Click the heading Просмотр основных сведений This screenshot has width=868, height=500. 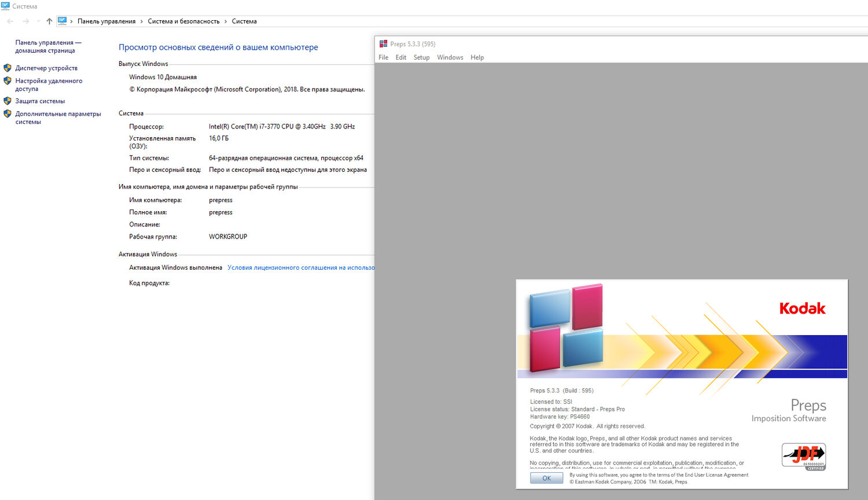tap(218, 47)
